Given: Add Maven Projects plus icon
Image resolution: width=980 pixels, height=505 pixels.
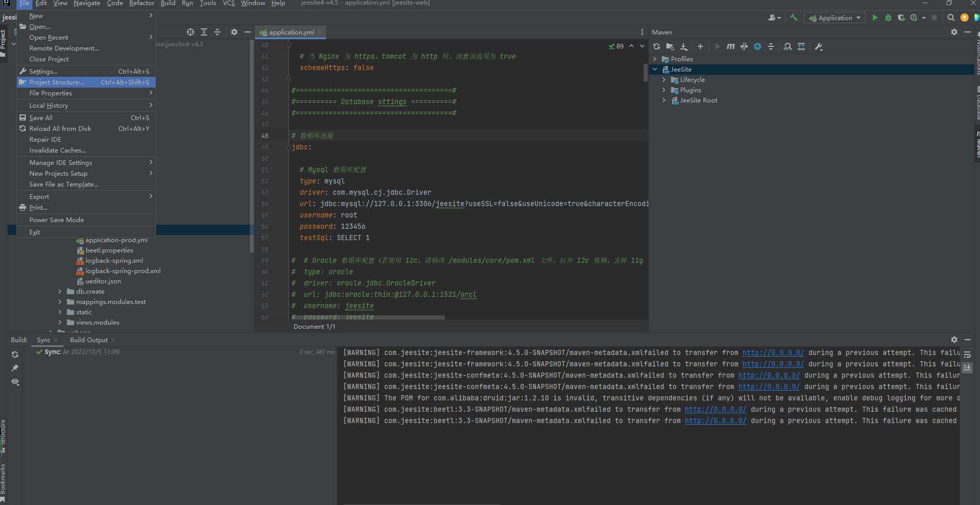Looking at the screenshot, I should tap(700, 46).
